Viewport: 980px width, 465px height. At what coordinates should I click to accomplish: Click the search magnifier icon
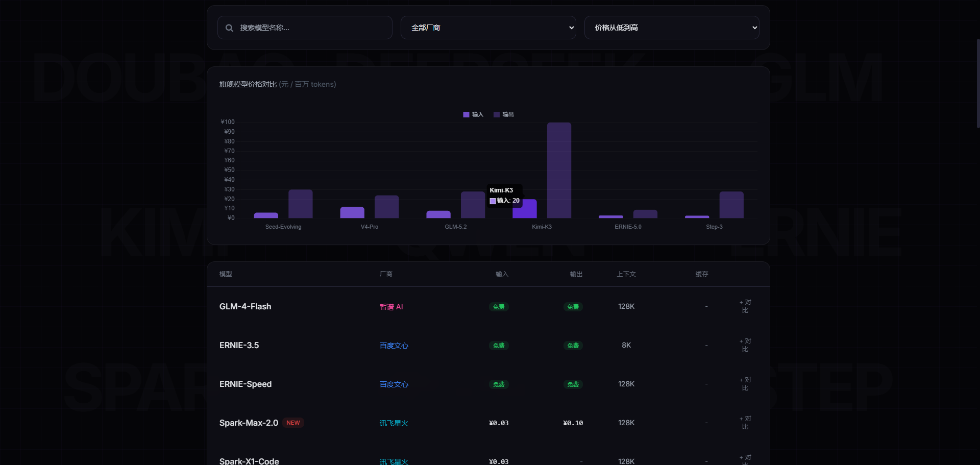tap(229, 28)
